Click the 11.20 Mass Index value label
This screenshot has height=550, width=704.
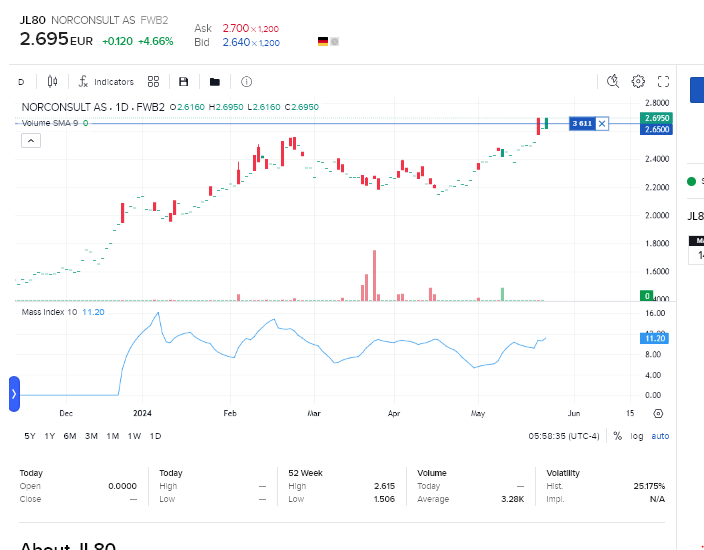point(654,338)
